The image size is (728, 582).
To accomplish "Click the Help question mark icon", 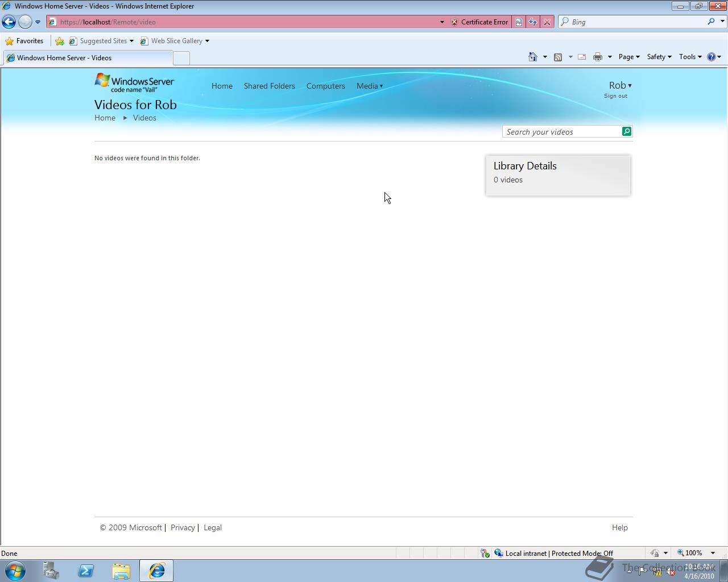I will (x=711, y=57).
